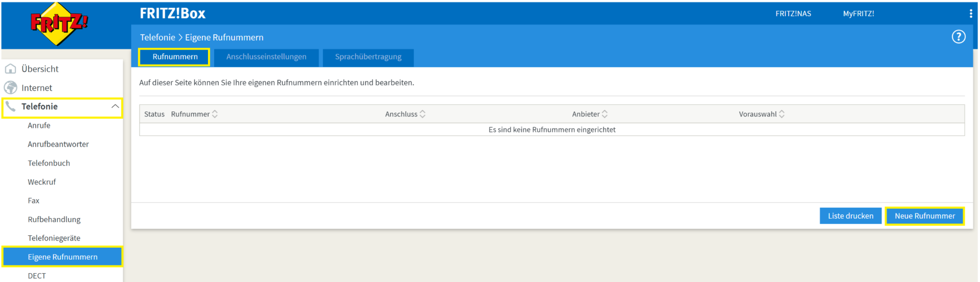Image resolution: width=980 pixels, height=282 pixels.
Task: Click the Telefonie phone handset icon
Action: pos(11,106)
